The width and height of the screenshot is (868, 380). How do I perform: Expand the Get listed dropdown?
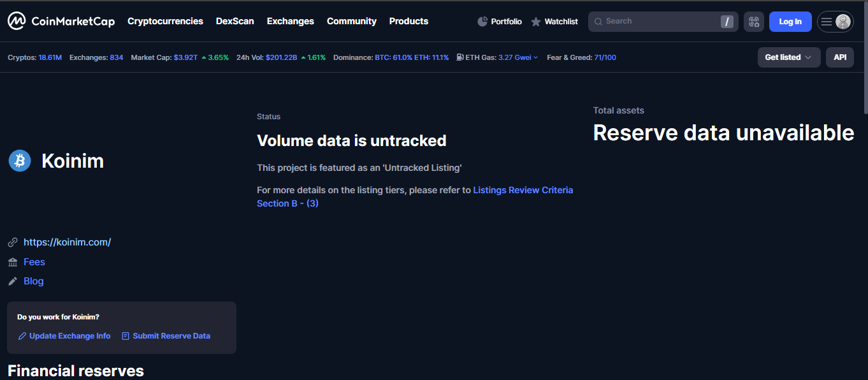(x=789, y=57)
